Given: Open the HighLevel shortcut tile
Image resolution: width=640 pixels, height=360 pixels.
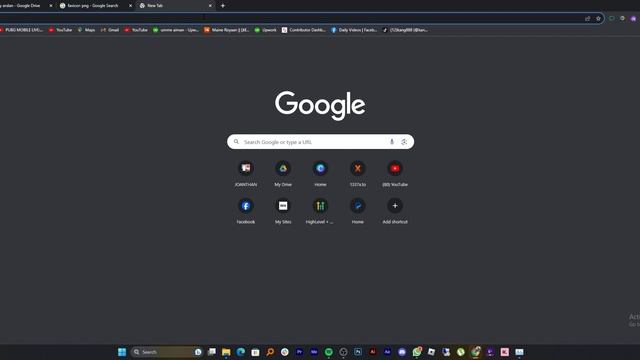Looking at the screenshot, I should (x=320, y=211).
